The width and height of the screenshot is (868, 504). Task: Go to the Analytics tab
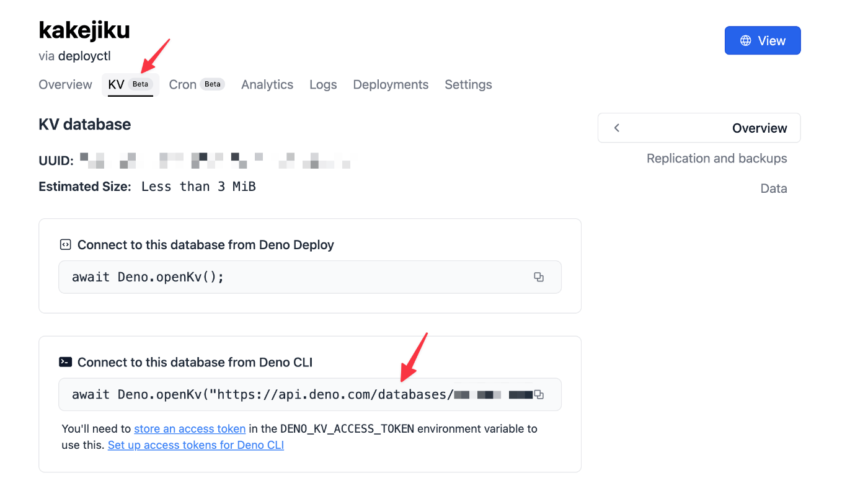point(267,84)
